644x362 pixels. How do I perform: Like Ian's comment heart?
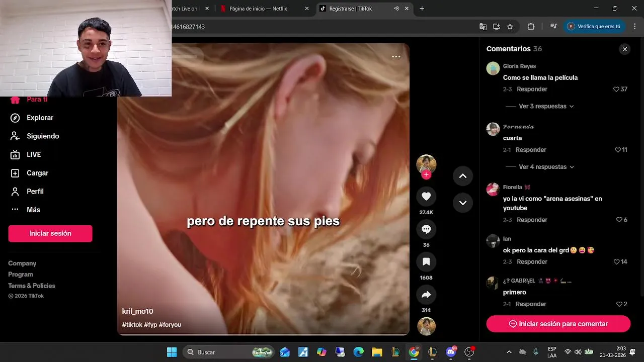pos(616,262)
